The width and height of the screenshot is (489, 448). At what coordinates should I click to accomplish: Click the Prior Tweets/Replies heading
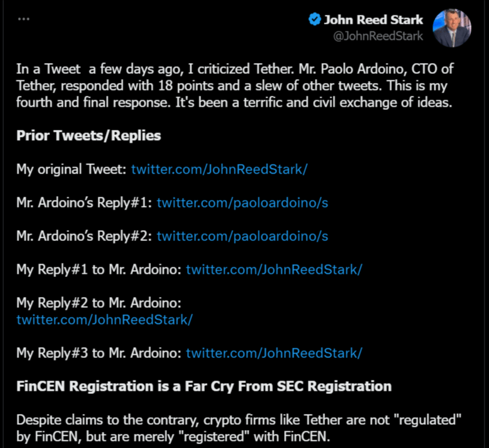tap(89, 136)
